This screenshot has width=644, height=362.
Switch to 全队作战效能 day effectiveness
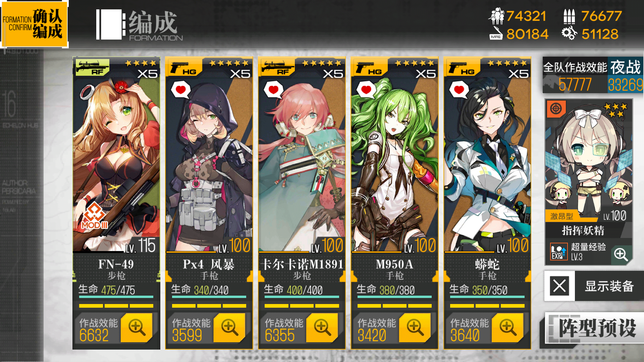tap(575, 75)
